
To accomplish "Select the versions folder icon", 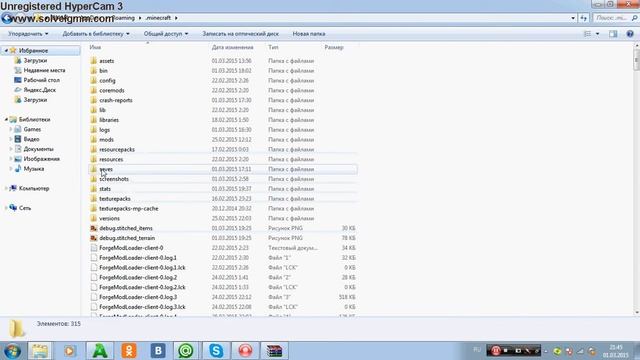I will pos(93,218).
